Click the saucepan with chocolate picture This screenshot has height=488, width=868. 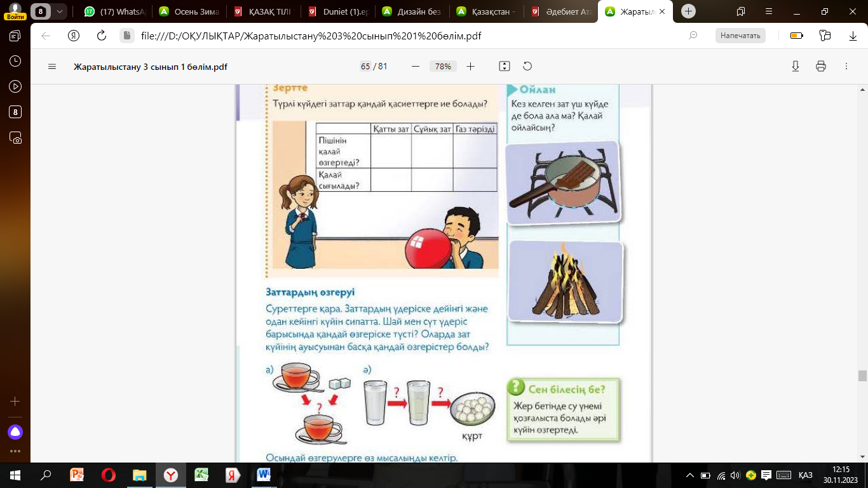click(x=563, y=183)
